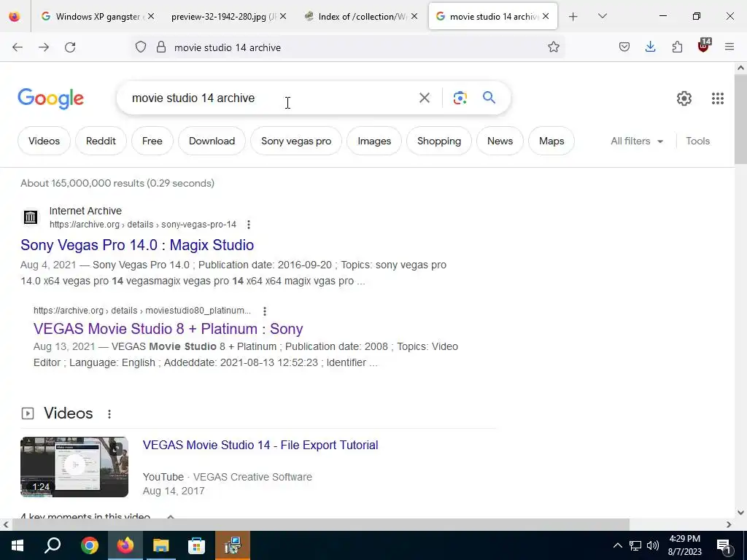The image size is (747, 560).
Task: Open File Explorer from the taskbar
Action: (x=161, y=545)
